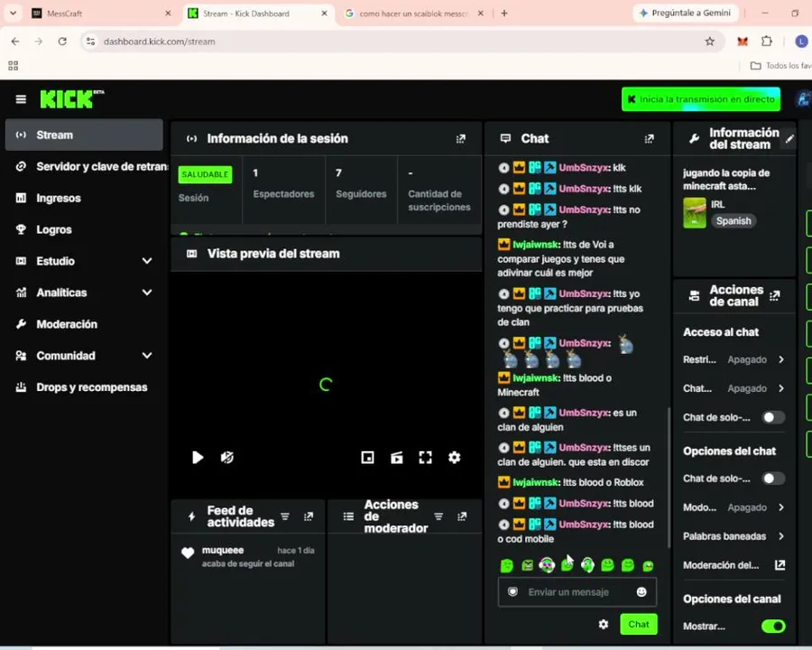Switch to the MessCraft browser tab
This screenshot has width=812, height=650.
tap(101, 14)
